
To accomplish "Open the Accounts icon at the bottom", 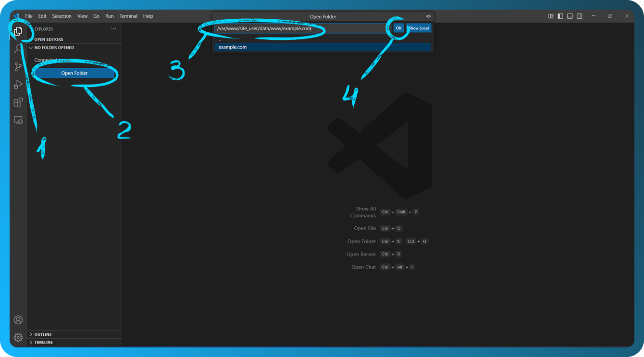I will coord(18,320).
